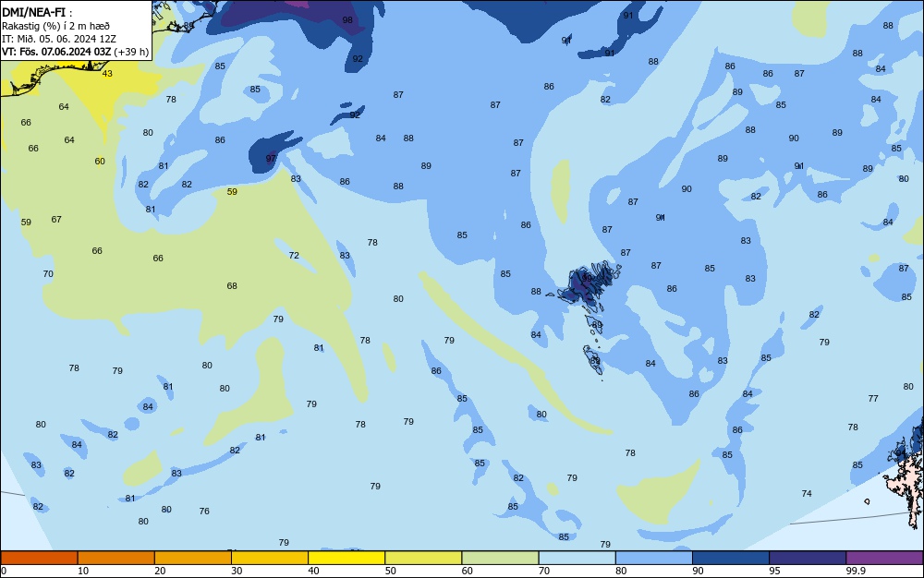
Task: Click the humidity value 72 on the map
Action: 294,256
